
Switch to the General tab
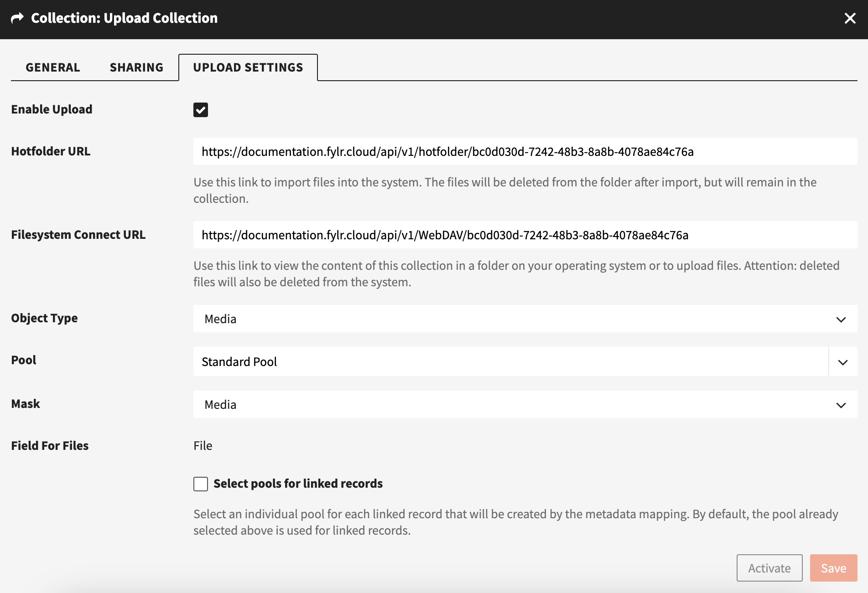[x=53, y=67]
